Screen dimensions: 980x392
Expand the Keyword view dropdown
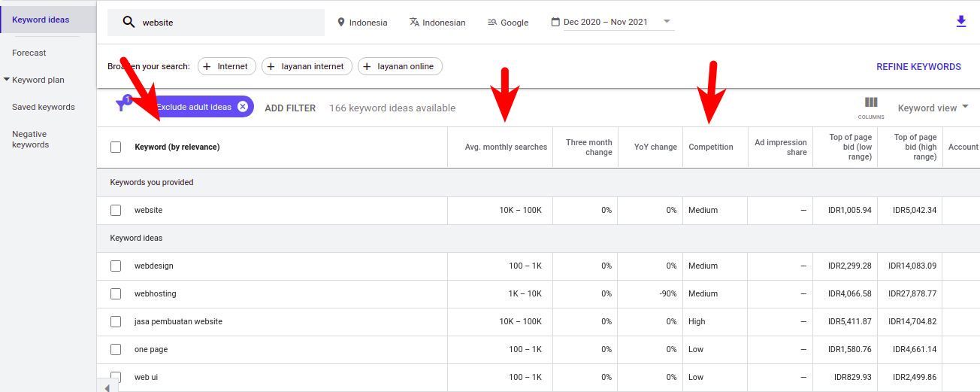[x=933, y=108]
